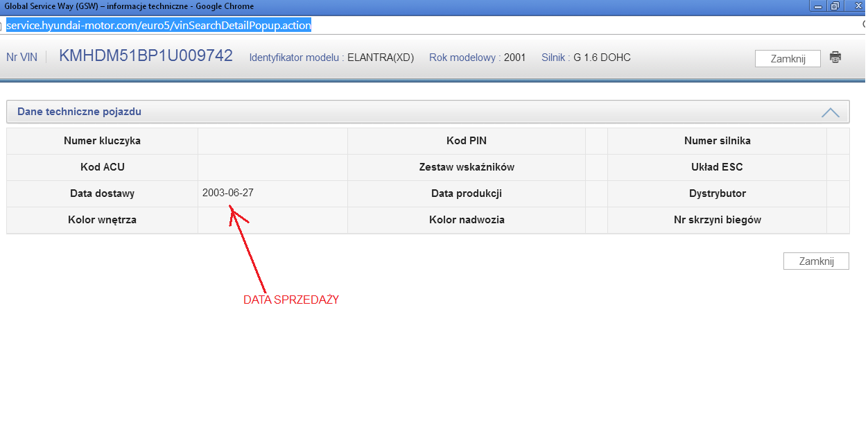Click the top Zamknij button
The width and height of the screenshot is (868, 441).
(x=788, y=59)
